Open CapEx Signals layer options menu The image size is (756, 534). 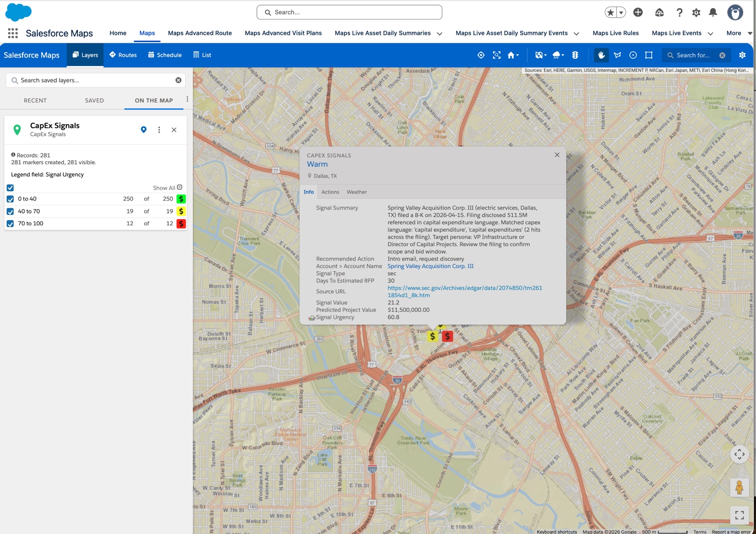coord(159,130)
